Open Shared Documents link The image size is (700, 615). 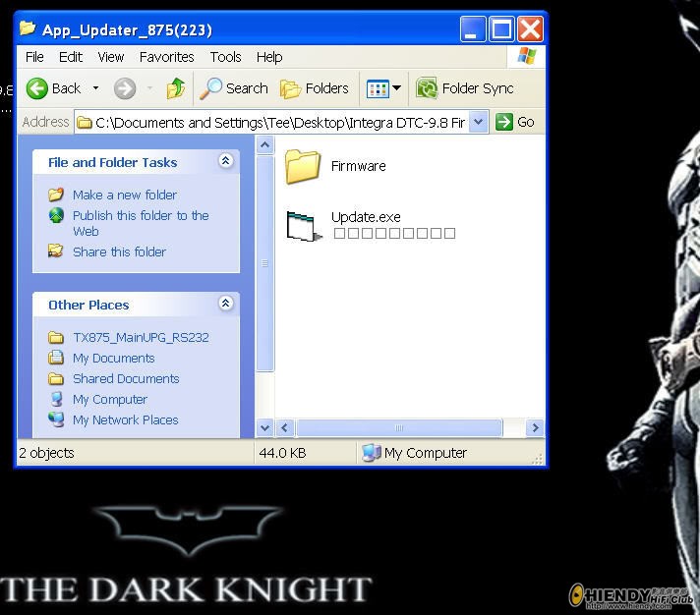(x=126, y=378)
